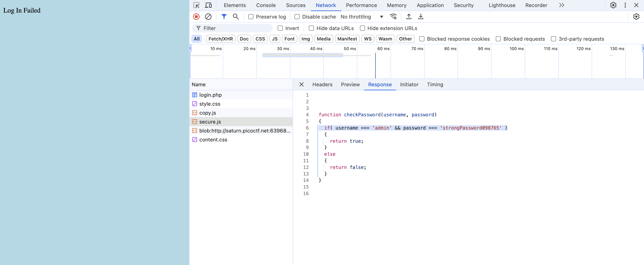The image size is (644, 265).
Task: Filter requests by Font type
Action: tap(289, 39)
